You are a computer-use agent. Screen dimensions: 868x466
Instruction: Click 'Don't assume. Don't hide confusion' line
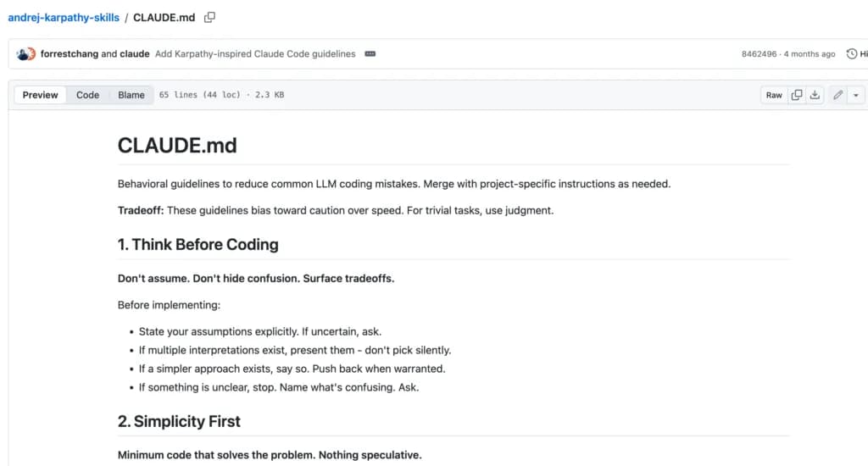point(256,279)
